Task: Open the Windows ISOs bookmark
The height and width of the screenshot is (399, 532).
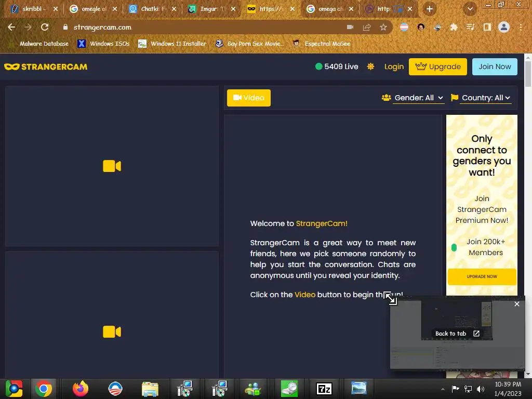Action: point(104,44)
